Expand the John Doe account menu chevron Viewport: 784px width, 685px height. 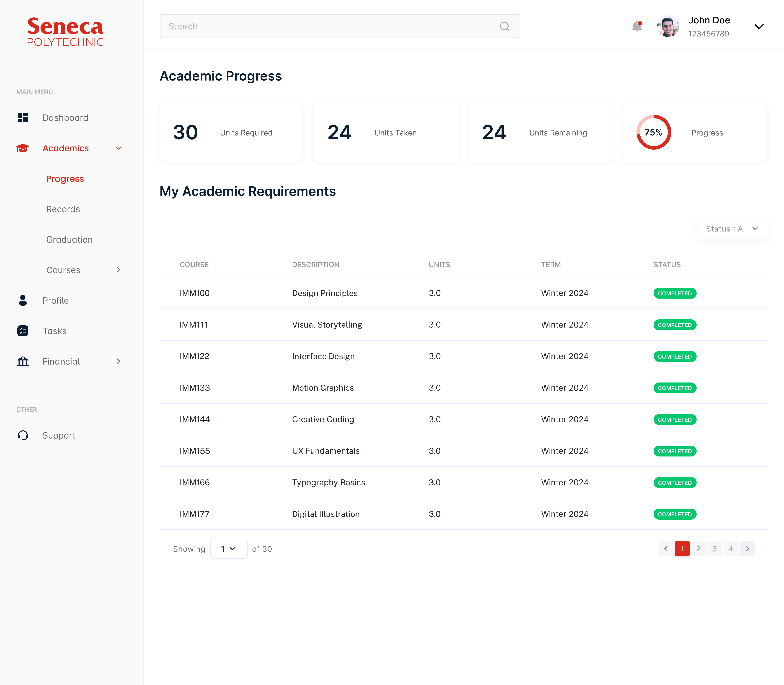point(759,26)
